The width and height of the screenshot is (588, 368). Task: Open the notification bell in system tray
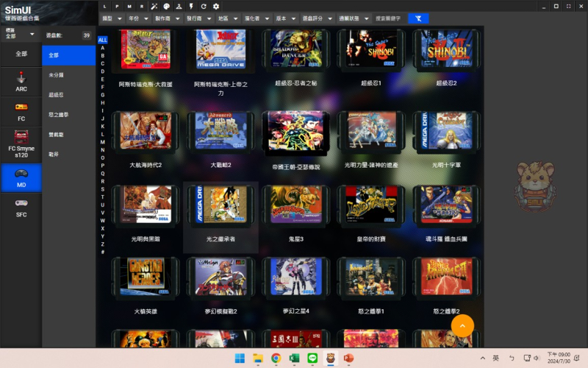pos(577,358)
